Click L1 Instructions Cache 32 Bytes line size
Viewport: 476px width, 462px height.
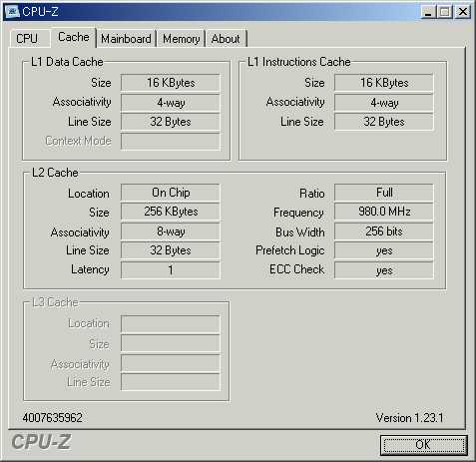point(384,122)
